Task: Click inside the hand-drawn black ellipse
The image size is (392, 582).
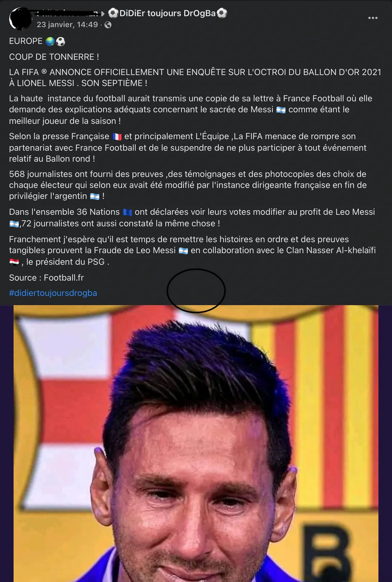Action: [196, 291]
